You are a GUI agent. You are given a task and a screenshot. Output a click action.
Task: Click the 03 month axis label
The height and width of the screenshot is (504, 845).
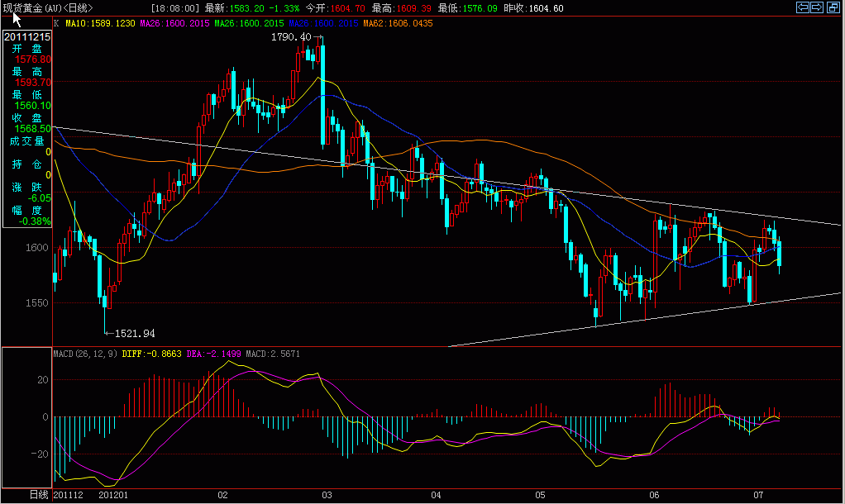327,495
